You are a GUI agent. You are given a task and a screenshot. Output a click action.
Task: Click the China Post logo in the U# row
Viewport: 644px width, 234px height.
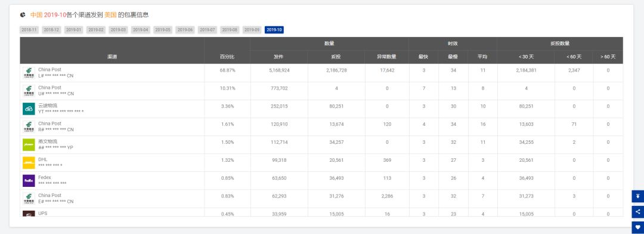point(29,91)
